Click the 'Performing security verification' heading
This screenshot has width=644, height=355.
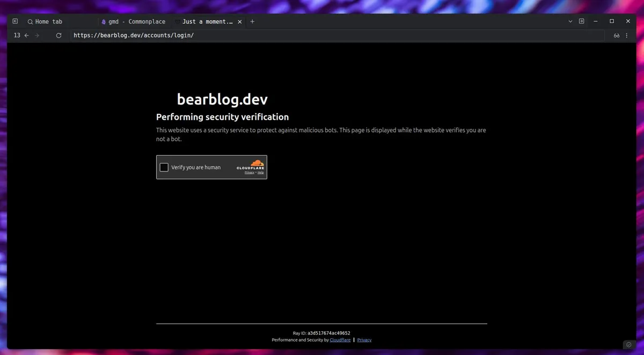222,117
